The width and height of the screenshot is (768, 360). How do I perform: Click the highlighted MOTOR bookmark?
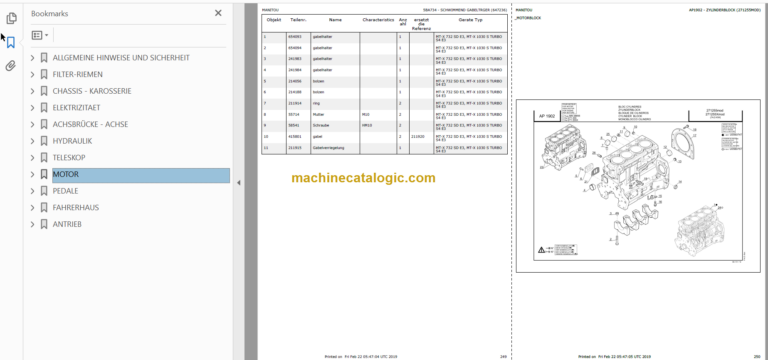click(x=141, y=175)
